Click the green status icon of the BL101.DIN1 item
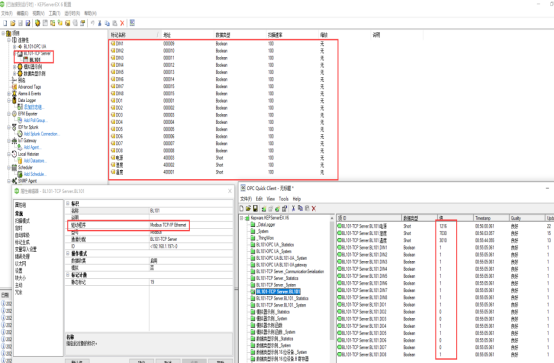 [340, 247]
